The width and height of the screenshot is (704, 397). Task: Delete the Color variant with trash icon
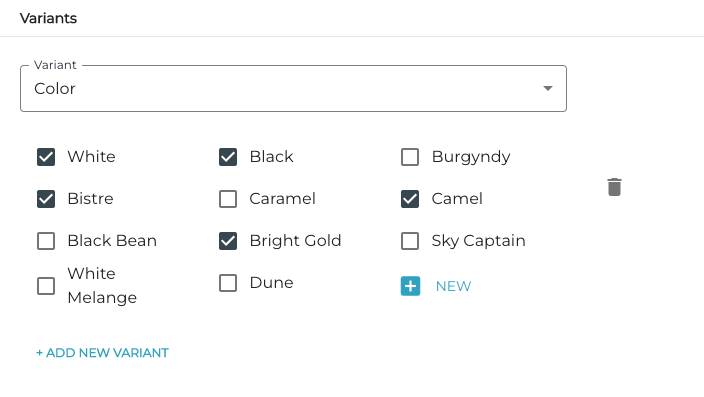(614, 187)
